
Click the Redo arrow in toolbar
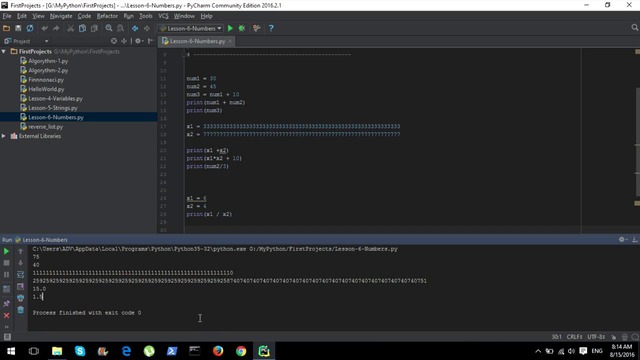point(56,28)
